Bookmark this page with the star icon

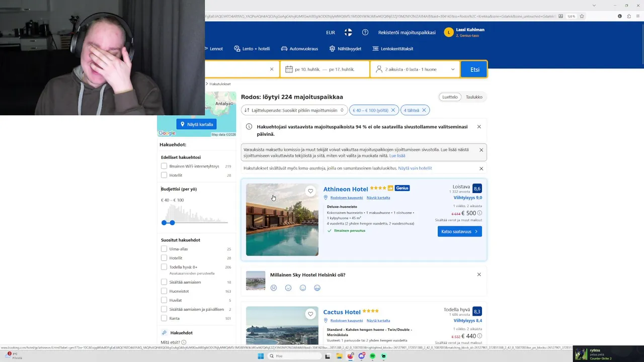(582, 16)
